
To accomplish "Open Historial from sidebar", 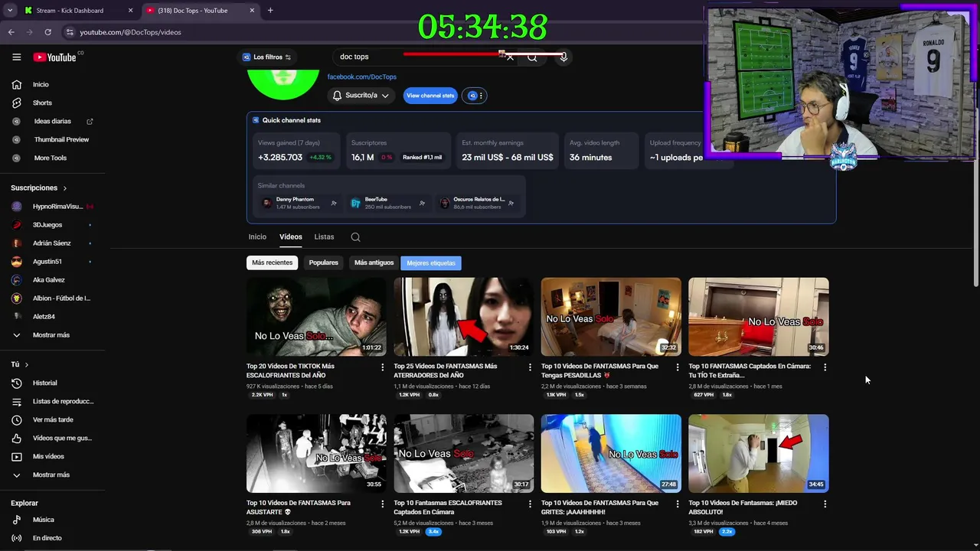I will 44,383.
